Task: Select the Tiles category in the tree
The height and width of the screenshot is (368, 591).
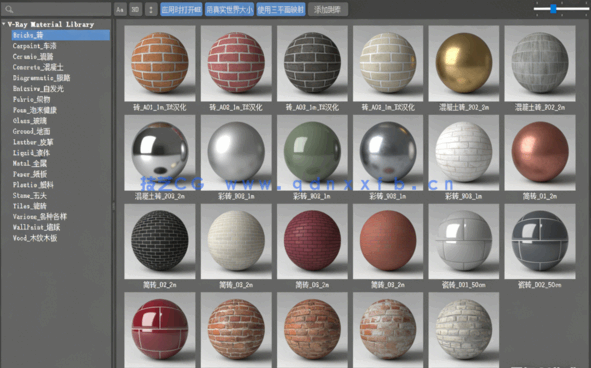Action: 29,206
